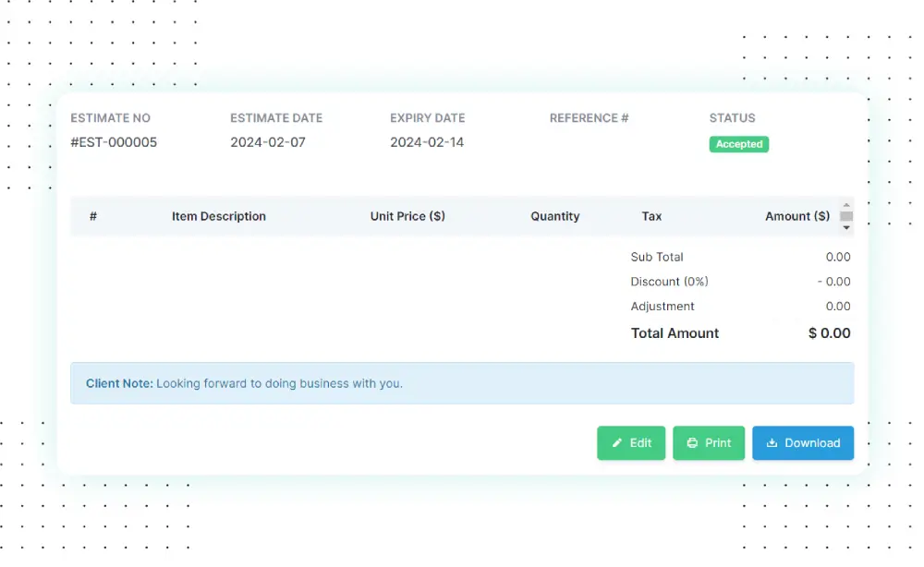The width and height of the screenshot is (924, 567).
Task: Click the download arrow icon
Action: click(x=772, y=443)
